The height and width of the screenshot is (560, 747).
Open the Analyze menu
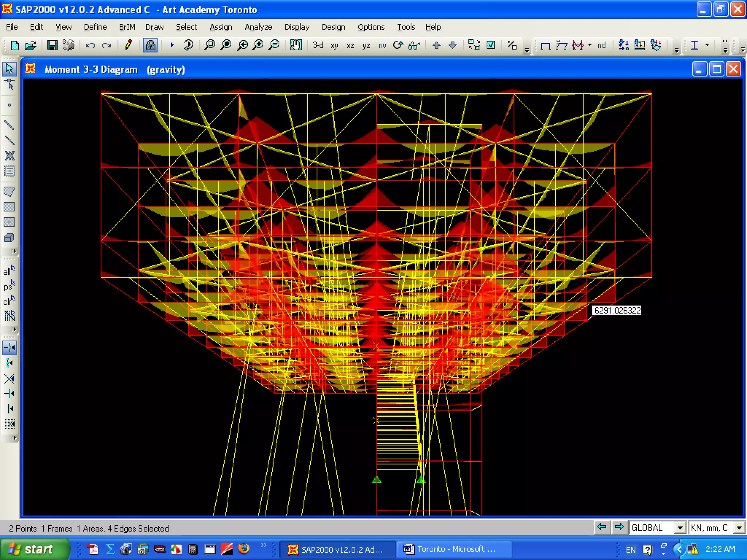coord(258,27)
